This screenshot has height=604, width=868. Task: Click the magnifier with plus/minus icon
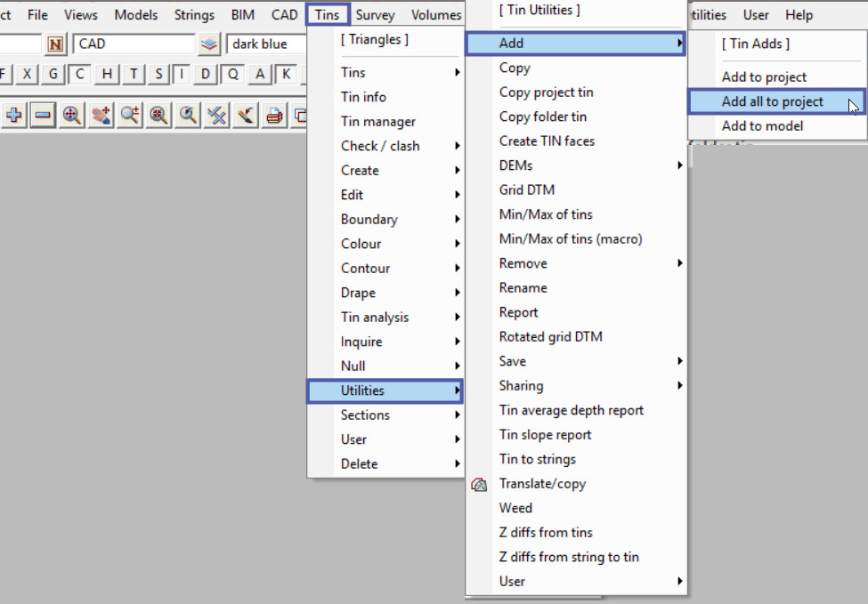pos(130,115)
